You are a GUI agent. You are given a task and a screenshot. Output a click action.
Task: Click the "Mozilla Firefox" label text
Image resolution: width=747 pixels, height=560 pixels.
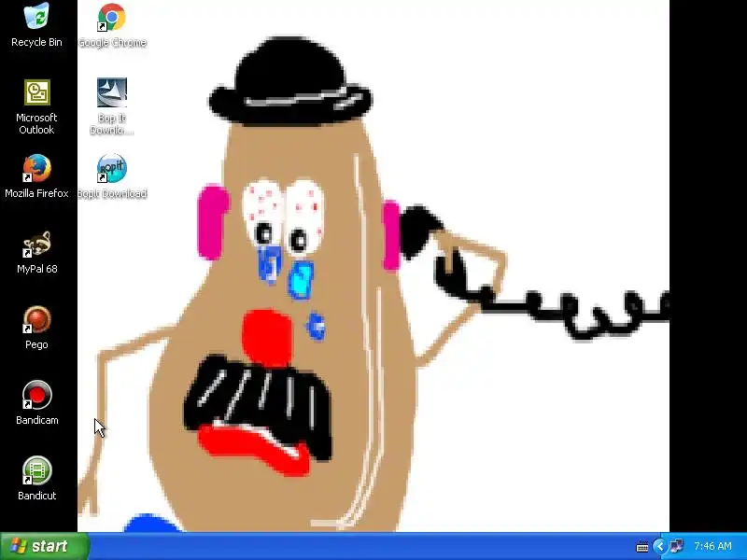click(36, 193)
